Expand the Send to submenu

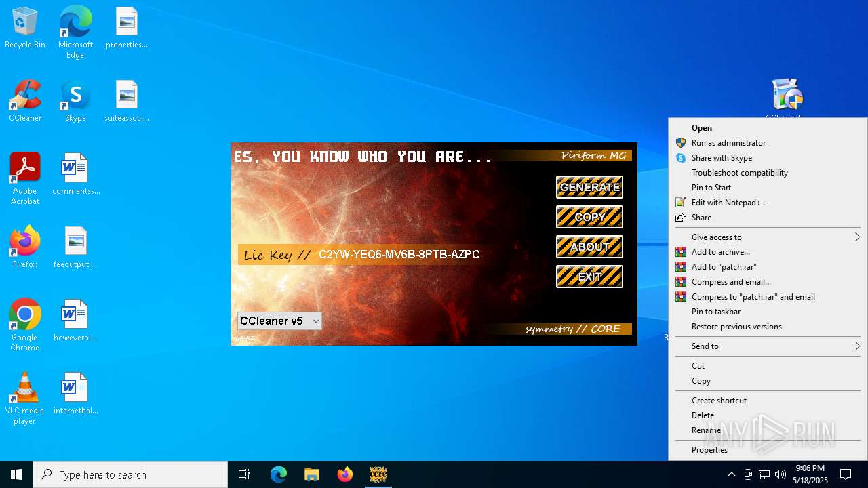pyautogui.click(x=768, y=346)
